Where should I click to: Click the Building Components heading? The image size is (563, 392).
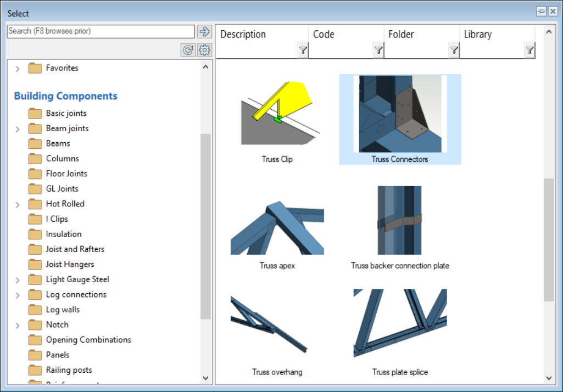65,96
